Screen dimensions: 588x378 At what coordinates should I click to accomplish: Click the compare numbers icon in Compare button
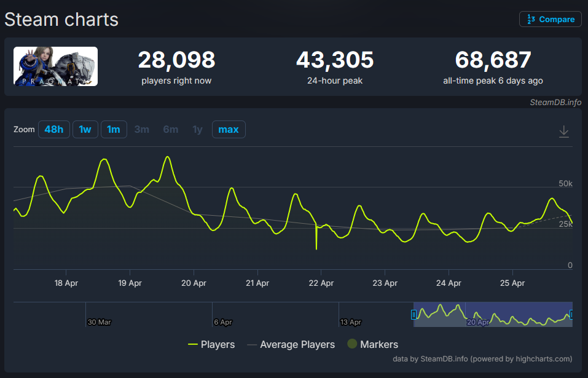click(x=531, y=19)
